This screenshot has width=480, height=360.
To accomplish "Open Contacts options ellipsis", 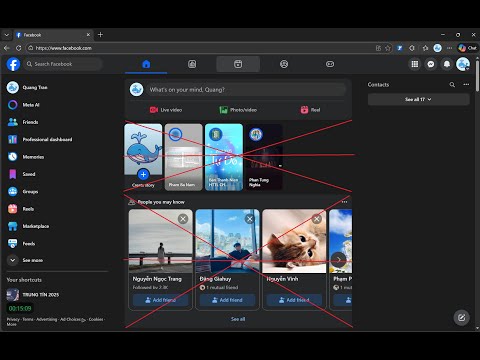I will 466,85.
